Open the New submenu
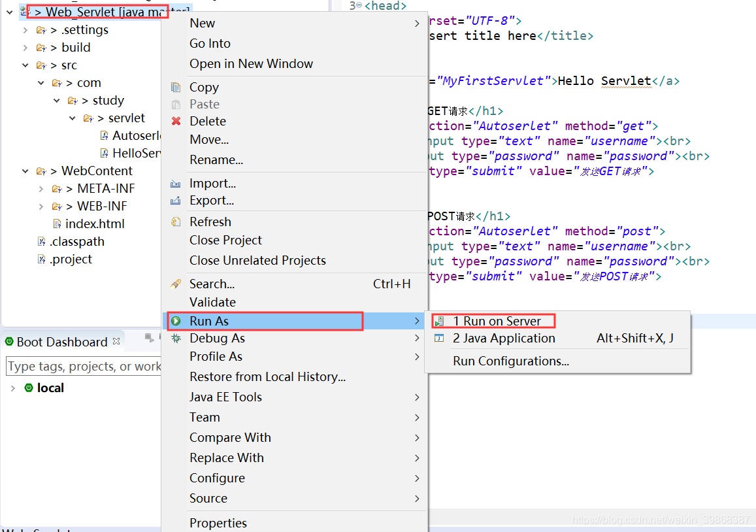Screen dimensions: 756x532 [295, 23]
